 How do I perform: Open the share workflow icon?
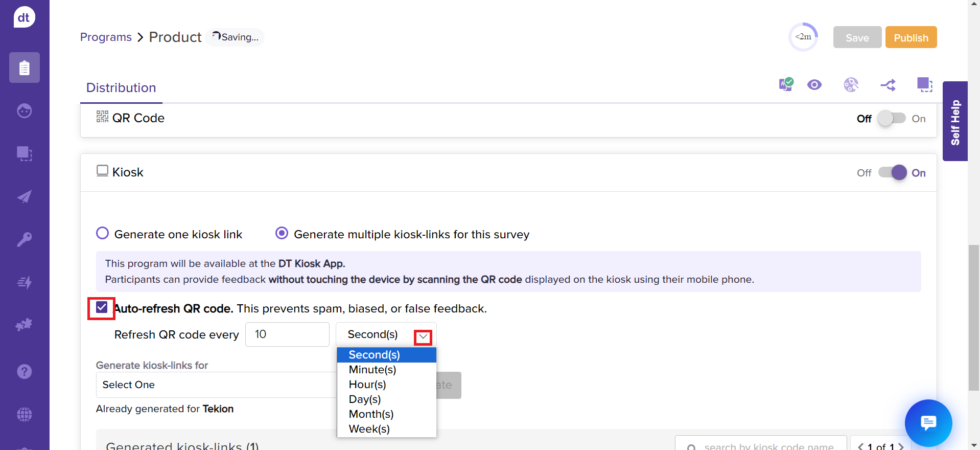(888, 85)
